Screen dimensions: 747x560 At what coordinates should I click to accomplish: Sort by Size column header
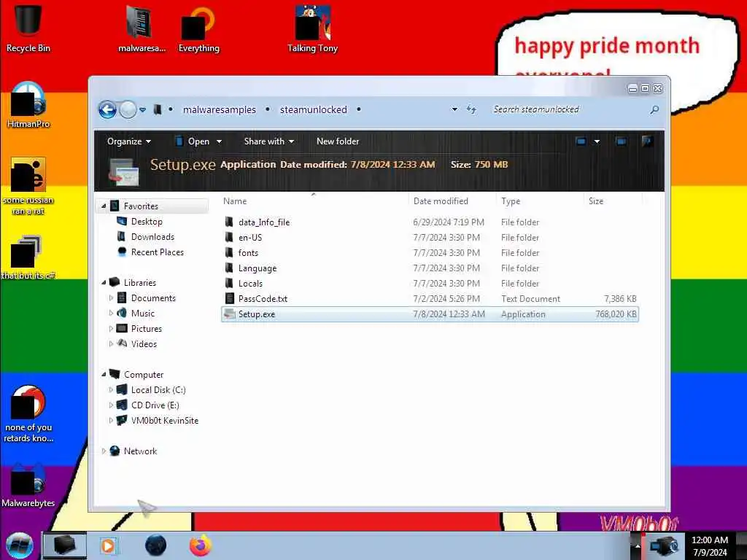613,201
